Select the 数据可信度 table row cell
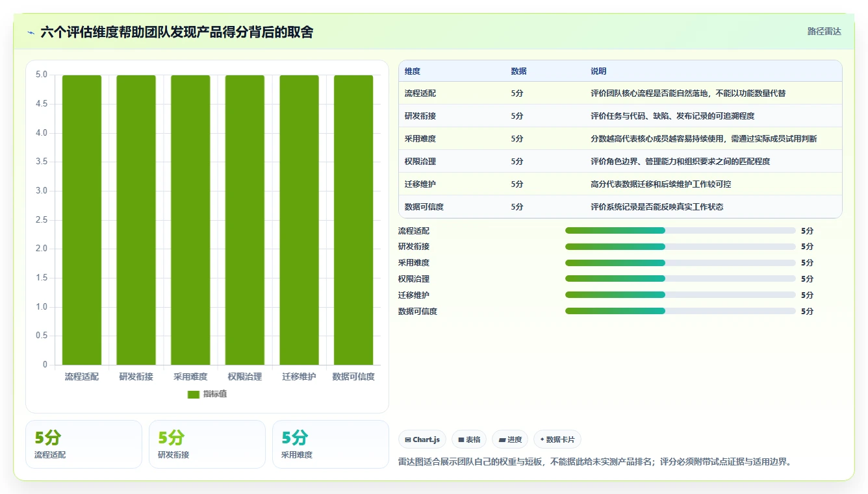 tap(424, 207)
